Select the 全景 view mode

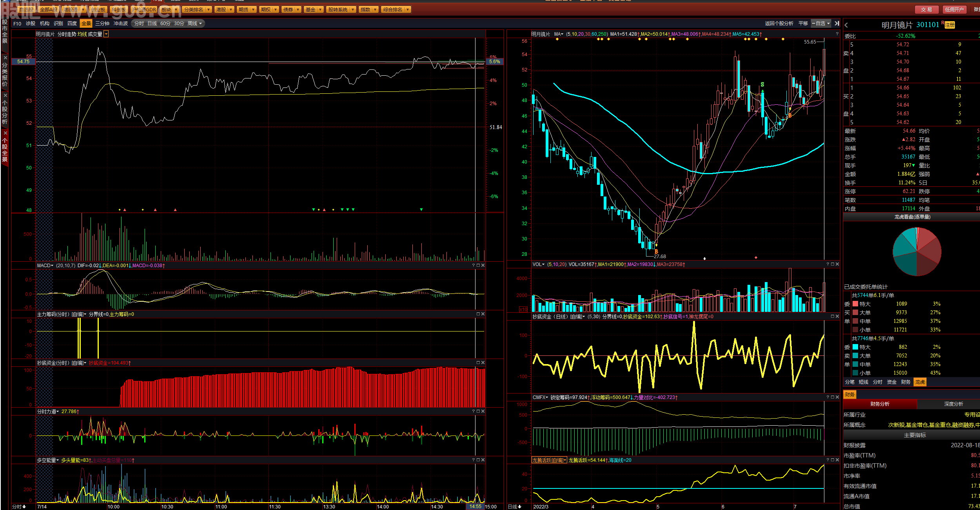coord(86,24)
